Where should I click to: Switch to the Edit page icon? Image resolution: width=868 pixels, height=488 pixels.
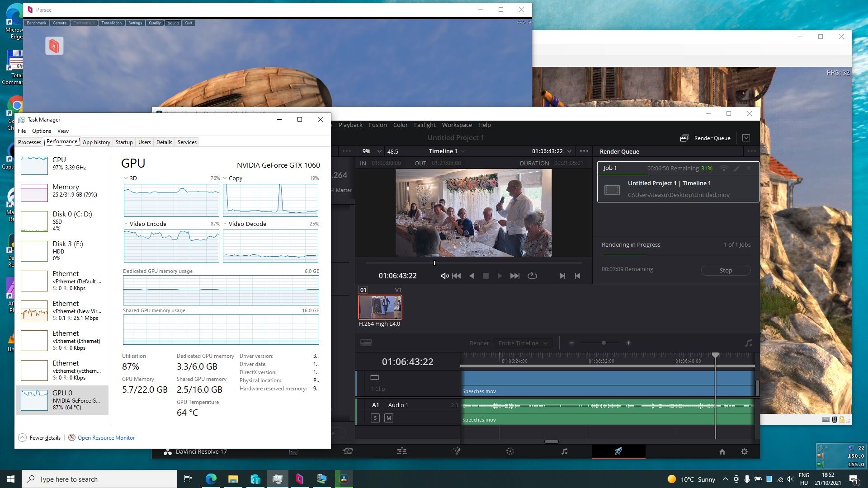click(401, 451)
